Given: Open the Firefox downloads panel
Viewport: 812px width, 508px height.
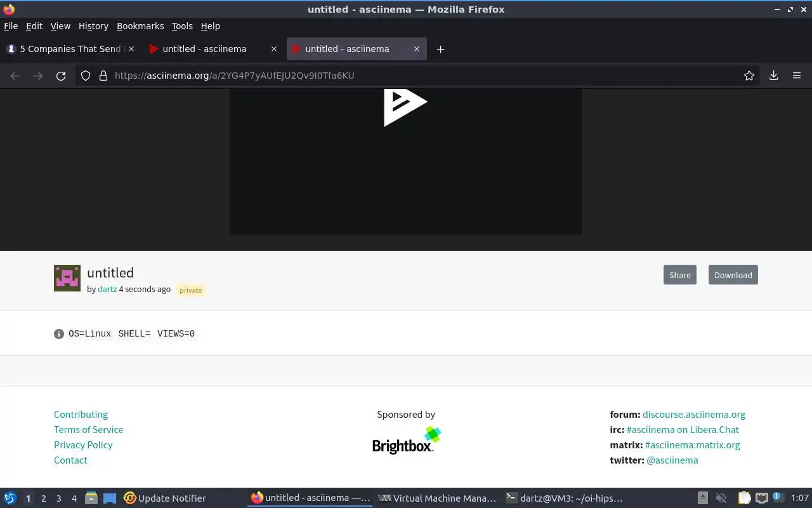Looking at the screenshot, I should pos(773,76).
